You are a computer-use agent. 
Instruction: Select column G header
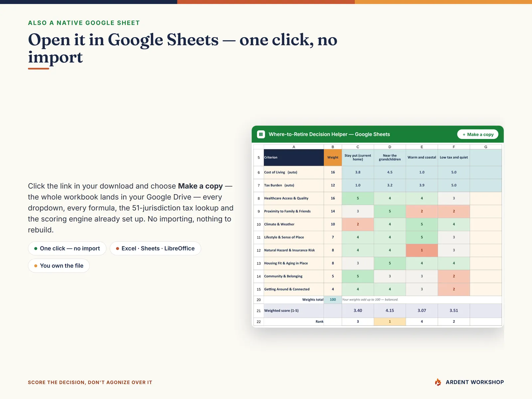(486, 147)
